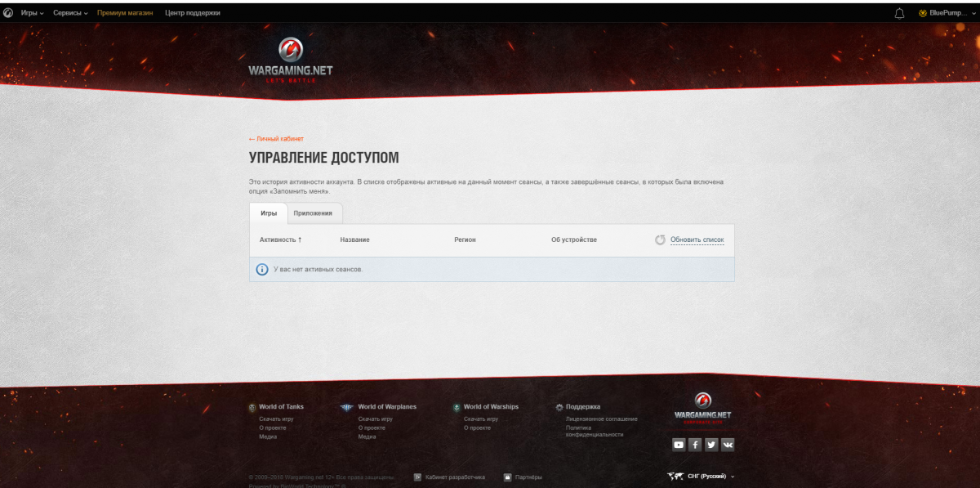
Task: Open the Twitter social link
Action: 711,445
